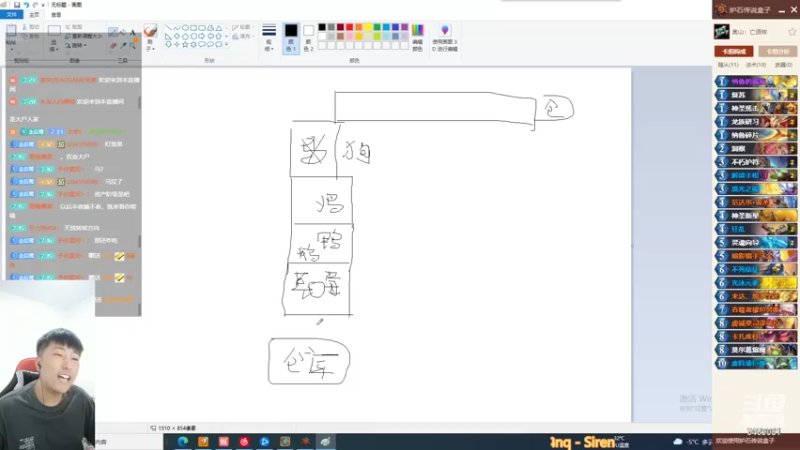Select the right arrow shape
The width and height of the screenshot is (800, 450).
coord(202,36)
